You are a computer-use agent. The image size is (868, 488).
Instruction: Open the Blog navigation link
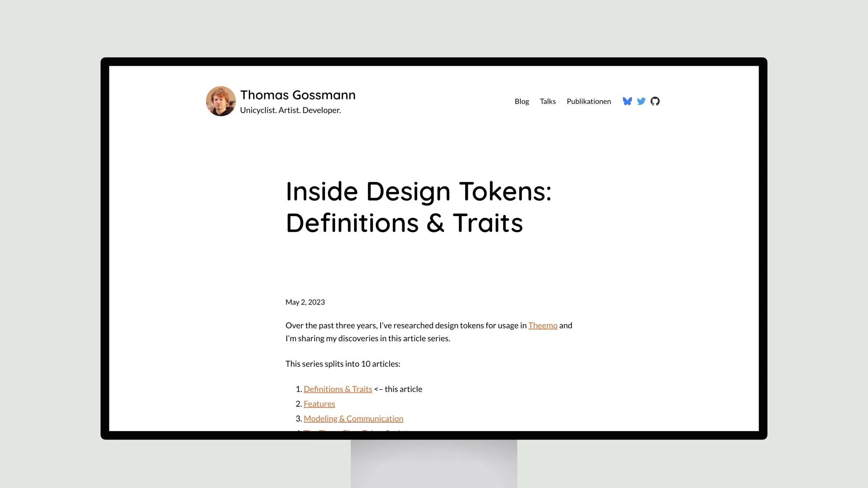522,101
